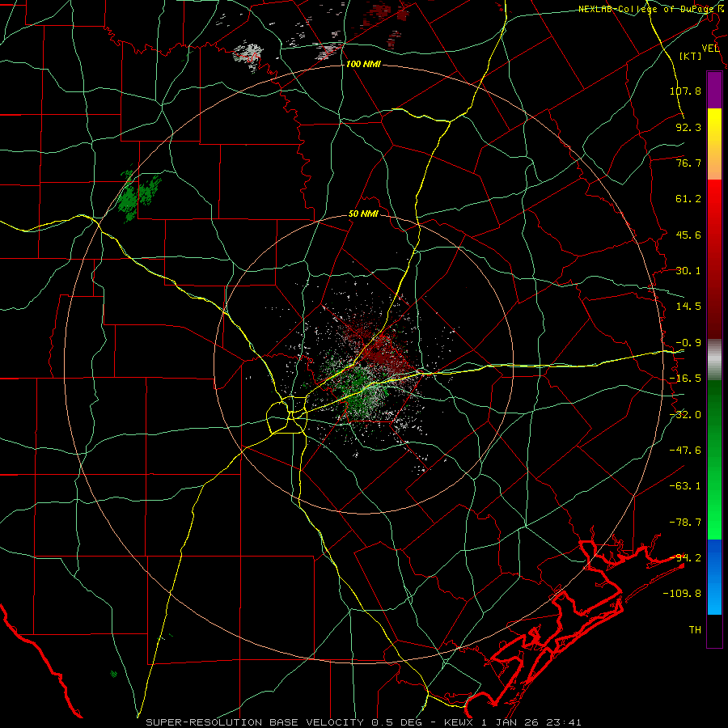Click the 30.1 legend value

click(688, 271)
